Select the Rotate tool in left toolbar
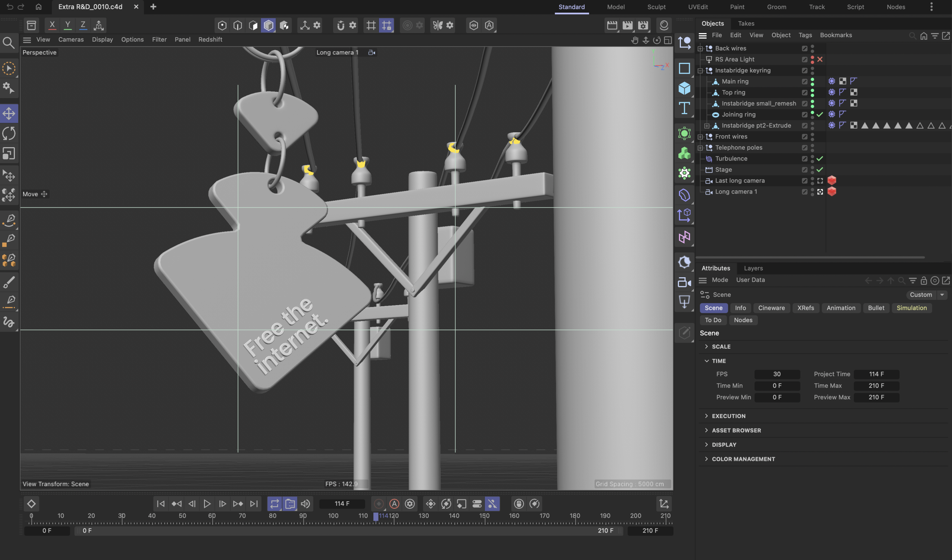This screenshot has height=560, width=952. click(x=9, y=133)
